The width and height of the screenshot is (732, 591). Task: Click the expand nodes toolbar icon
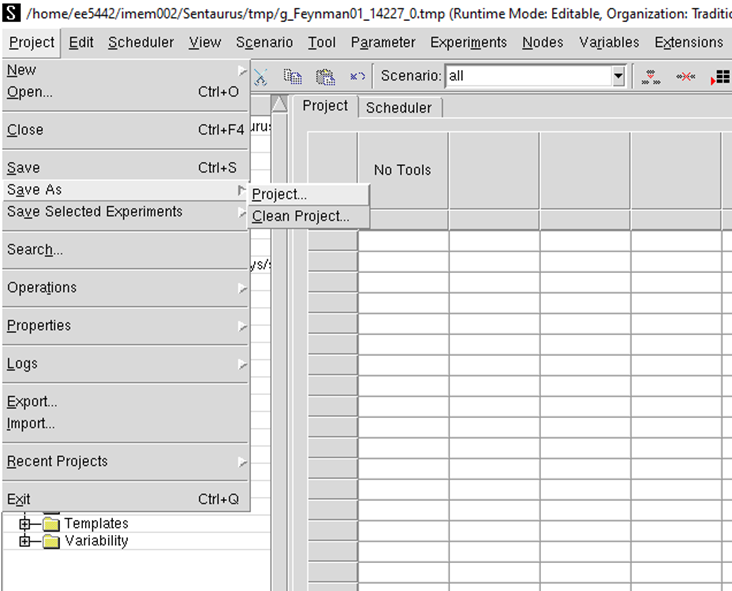[x=651, y=76]
